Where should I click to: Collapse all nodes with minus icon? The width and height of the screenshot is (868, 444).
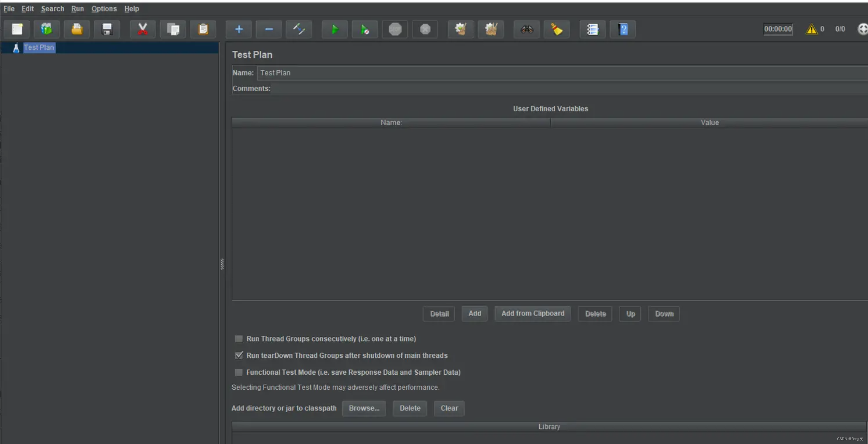269,29
